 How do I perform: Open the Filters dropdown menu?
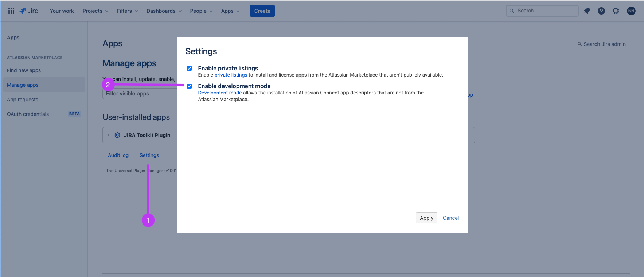coord(127,11)
